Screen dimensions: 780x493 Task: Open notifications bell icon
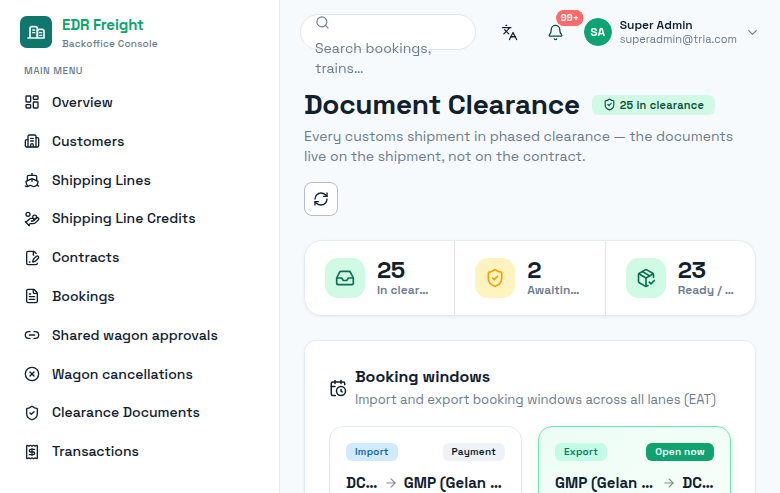pyautogui.click(x=555, y=32)
